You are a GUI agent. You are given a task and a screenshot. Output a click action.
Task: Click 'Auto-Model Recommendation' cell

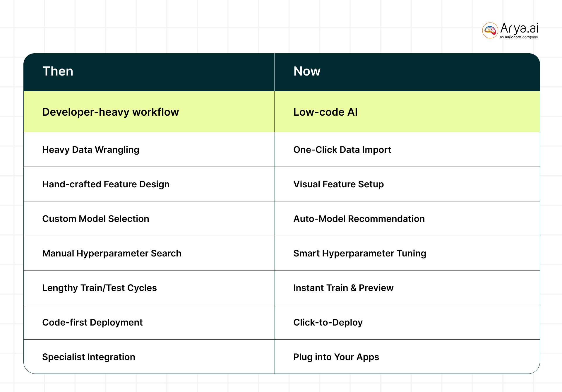407,219
